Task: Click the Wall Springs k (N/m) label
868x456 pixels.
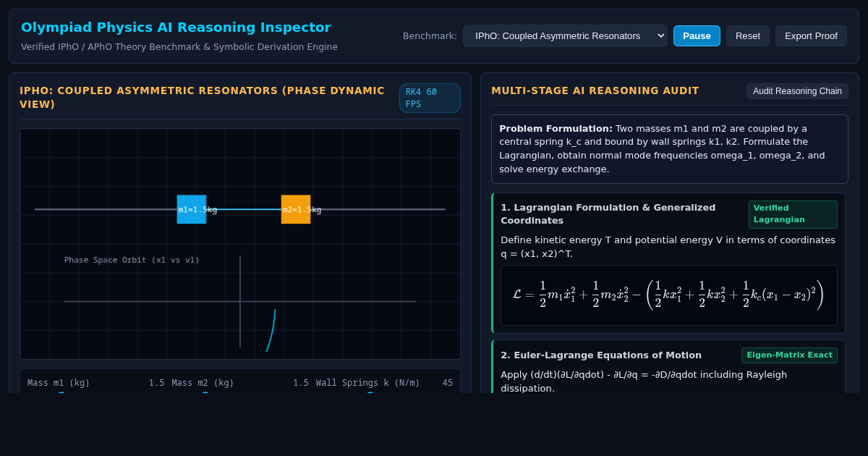Action: pos(367,383)
